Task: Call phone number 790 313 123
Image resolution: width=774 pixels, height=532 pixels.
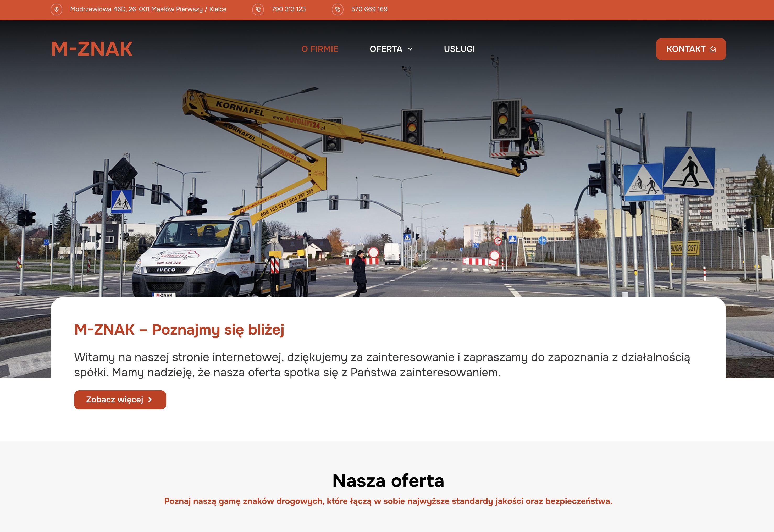Action: pyautogui.click(x=288, y=9)
